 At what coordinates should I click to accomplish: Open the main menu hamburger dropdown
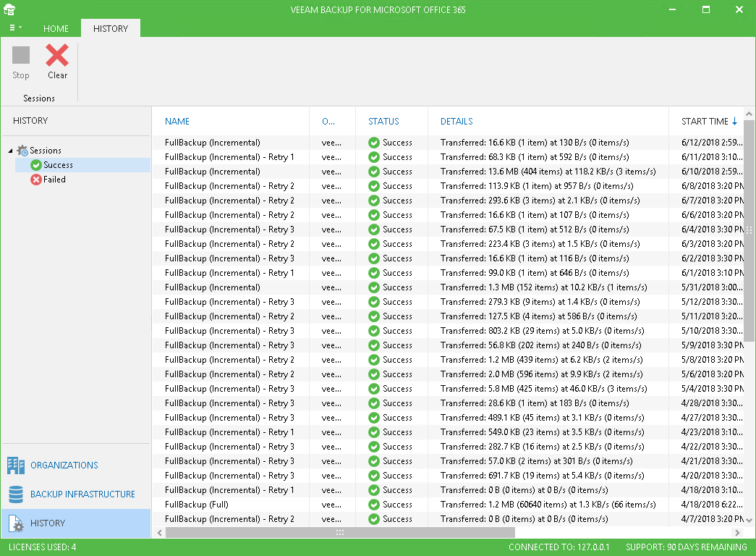pos(15,28)
